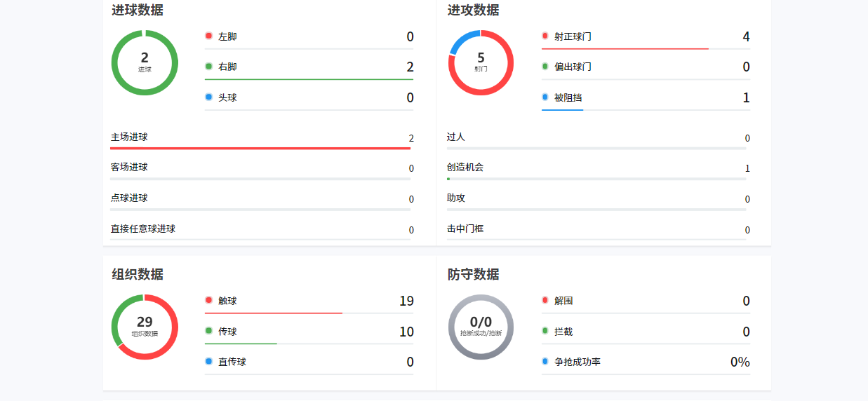Select the red dot beside 解围
This screenshot has width=868, height=401.
point(545,300)
